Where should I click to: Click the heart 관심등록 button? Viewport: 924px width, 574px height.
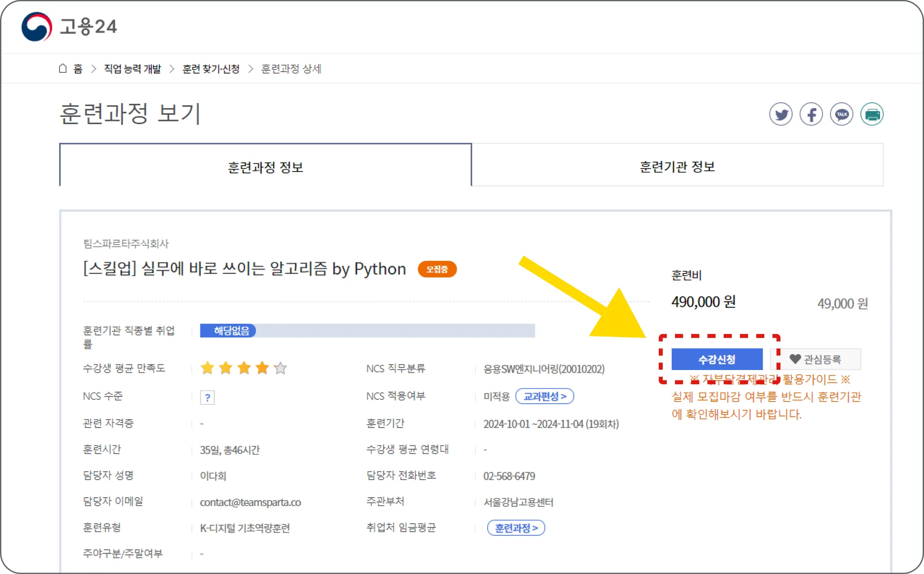pyautogui.click(x=816, y=359)
